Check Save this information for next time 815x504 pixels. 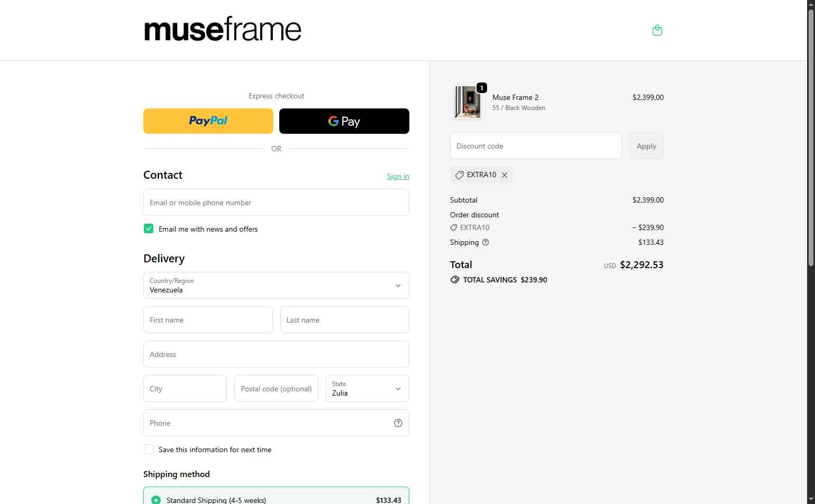(x=149, y=449)
